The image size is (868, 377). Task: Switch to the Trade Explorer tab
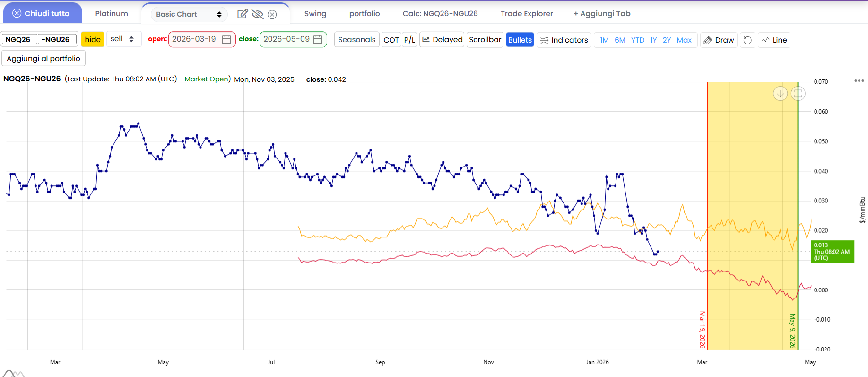(527, 14)
